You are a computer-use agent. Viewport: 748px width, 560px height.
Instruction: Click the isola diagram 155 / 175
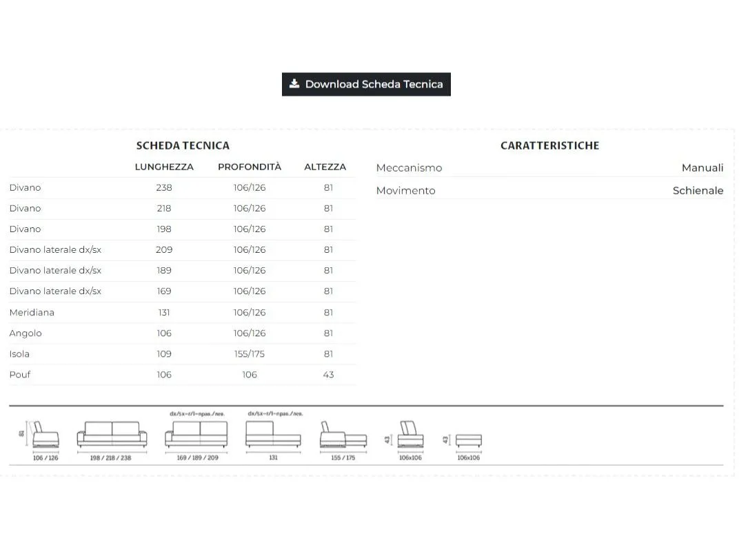coord(343,440)
